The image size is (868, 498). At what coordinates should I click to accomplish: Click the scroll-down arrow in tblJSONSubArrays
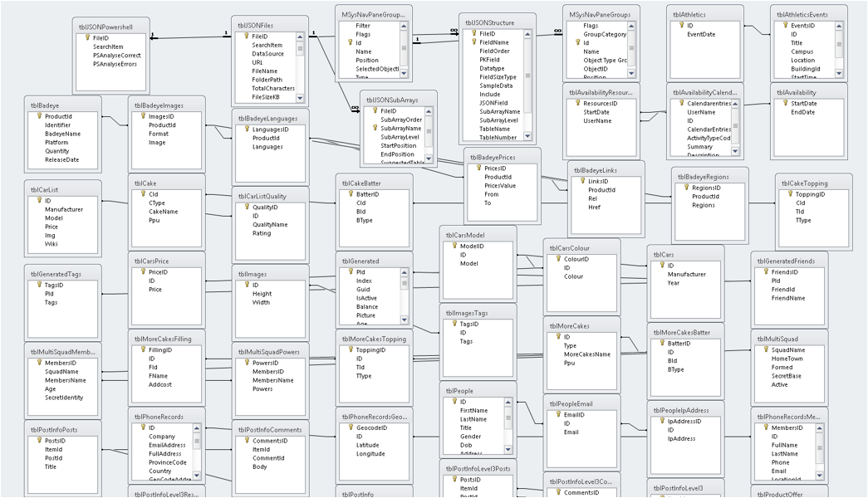(429, 159)
